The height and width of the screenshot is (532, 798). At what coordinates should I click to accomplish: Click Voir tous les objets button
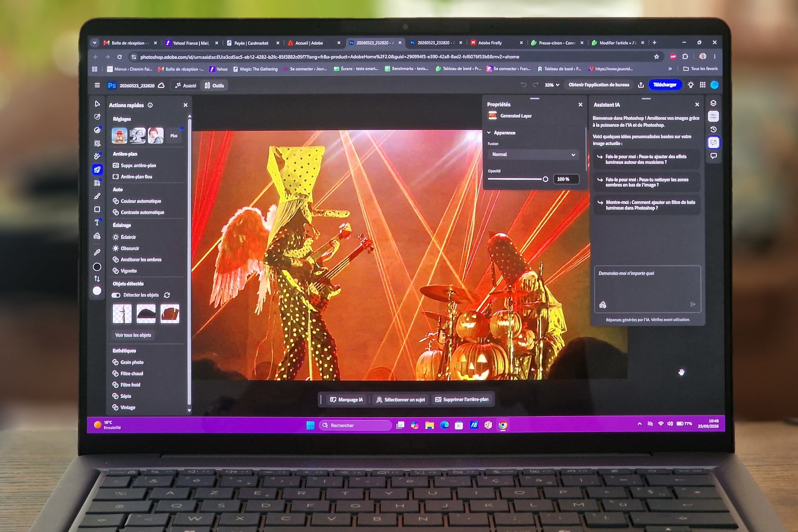[x=133, y=335]
